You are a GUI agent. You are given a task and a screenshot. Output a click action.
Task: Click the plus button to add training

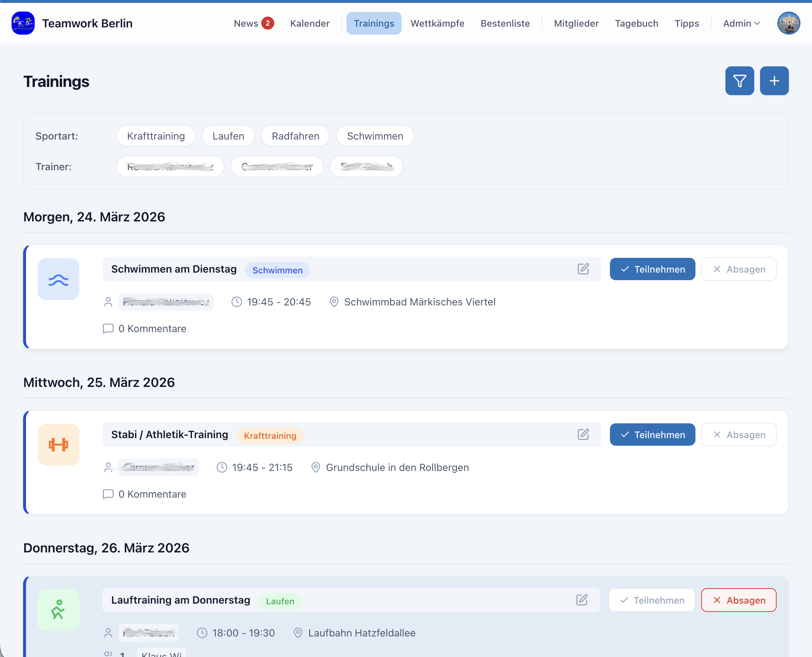[x=774, y=81]
